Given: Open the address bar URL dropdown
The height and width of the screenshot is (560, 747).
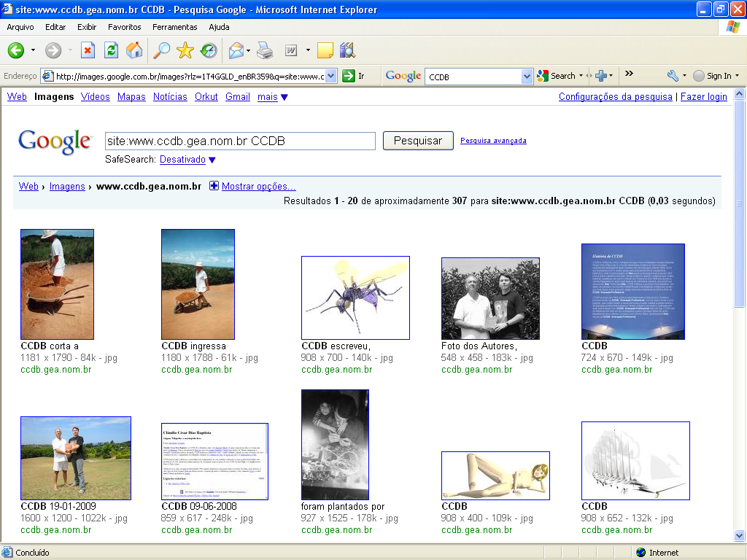Looking at the screenshot, I should (x=330, y=76).
